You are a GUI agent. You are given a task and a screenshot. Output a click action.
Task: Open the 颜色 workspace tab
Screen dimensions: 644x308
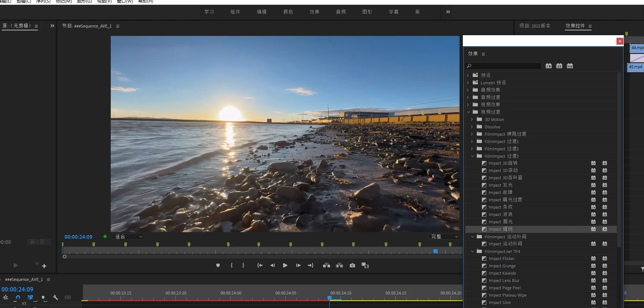point(288,12)
